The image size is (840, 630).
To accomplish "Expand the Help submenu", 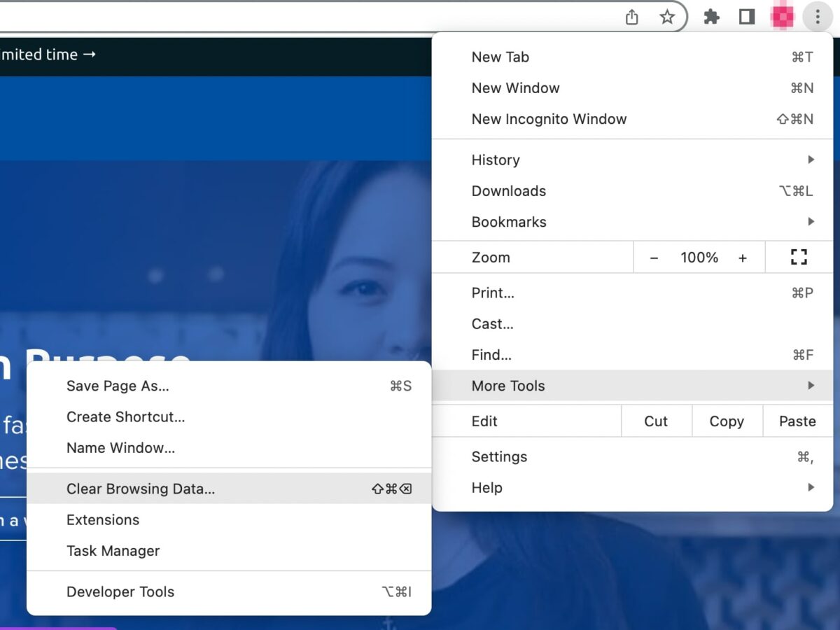I will pyautogui.click(x=486, y=487).
